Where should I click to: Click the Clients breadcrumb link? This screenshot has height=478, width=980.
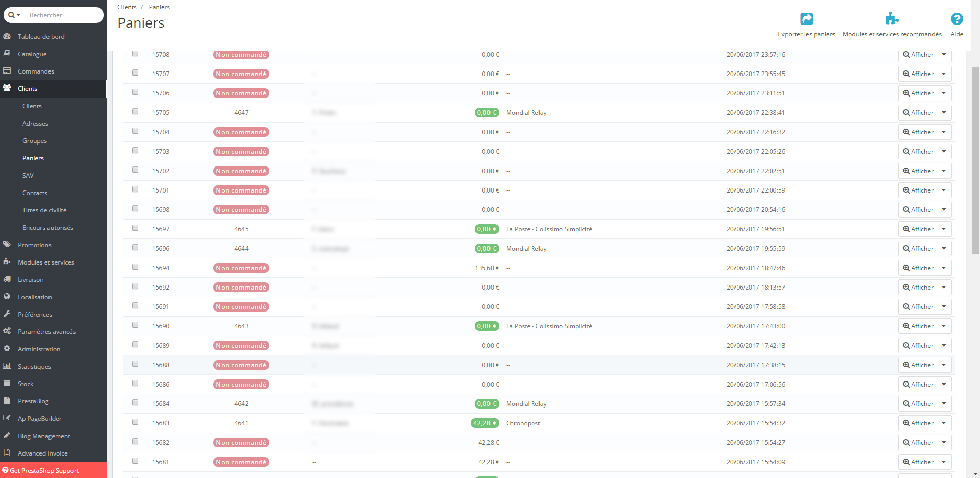click(x=127, y=7)
